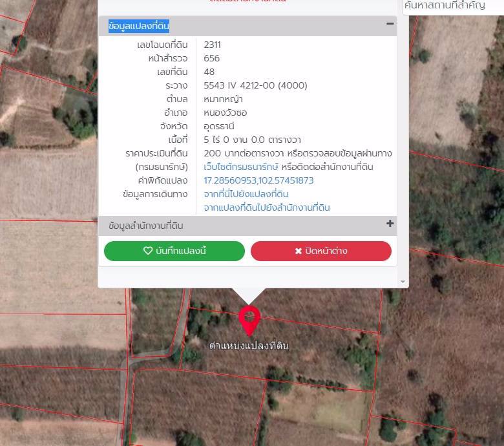Click the plus icon on ข้อมูลสำนักงานที่ดิน header
504x446 pixels.
tap(390, 224)
